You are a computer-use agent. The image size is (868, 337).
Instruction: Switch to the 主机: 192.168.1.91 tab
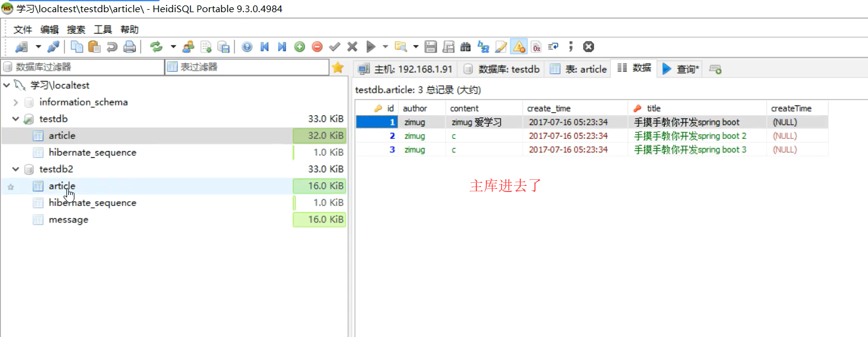tap(405, 69)
